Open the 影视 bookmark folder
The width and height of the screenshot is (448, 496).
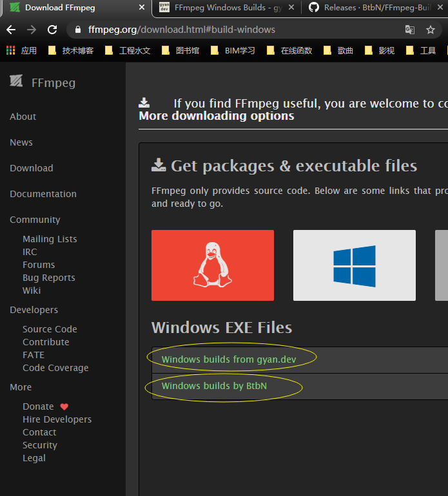[380, 51]
